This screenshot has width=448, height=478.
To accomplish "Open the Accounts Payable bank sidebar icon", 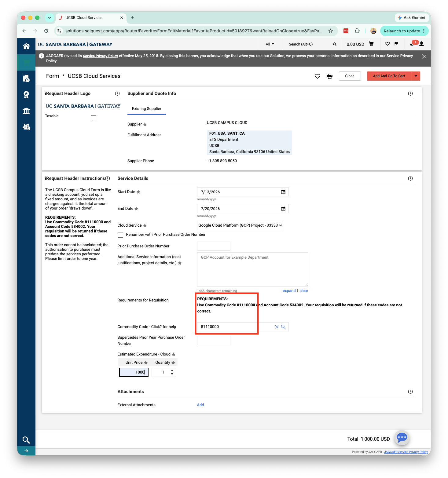I will [26, 111].
